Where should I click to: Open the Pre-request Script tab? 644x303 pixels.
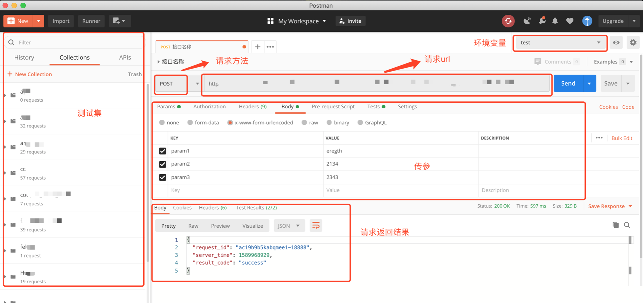point(333,106)
